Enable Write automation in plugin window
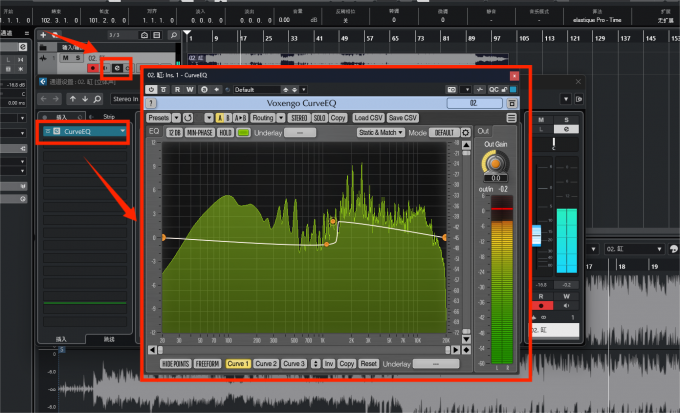The image size is (680, 413). pos(190,89)
